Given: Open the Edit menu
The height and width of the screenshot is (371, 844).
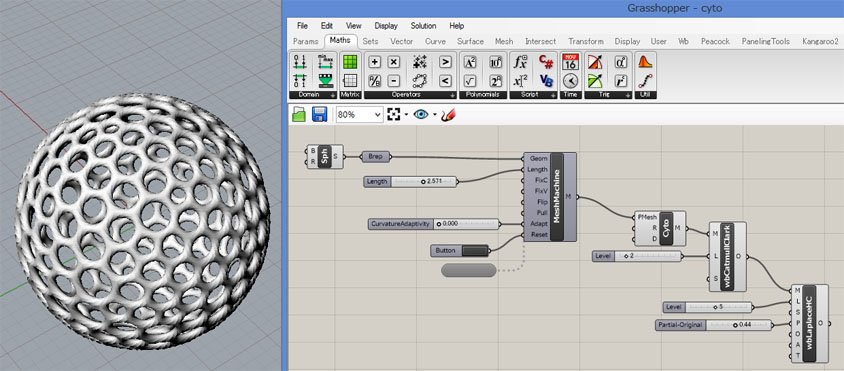Looking at the screenshot, I should [327, 26].
